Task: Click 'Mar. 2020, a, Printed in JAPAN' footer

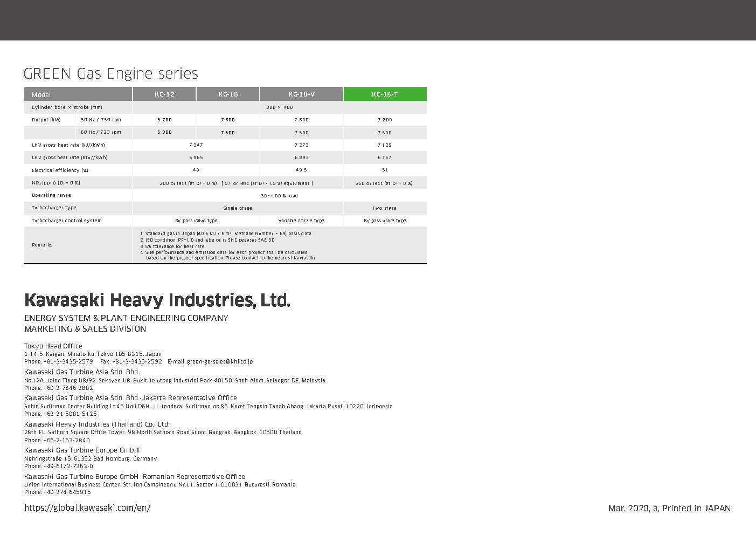Action: pos(669,508)
